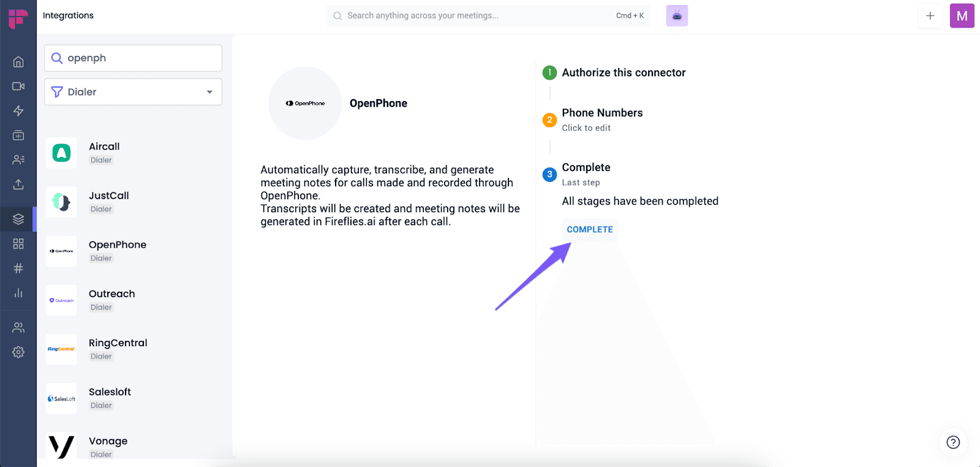
Task: Open the video camera meetings icon
Action: tap(18, 86)
